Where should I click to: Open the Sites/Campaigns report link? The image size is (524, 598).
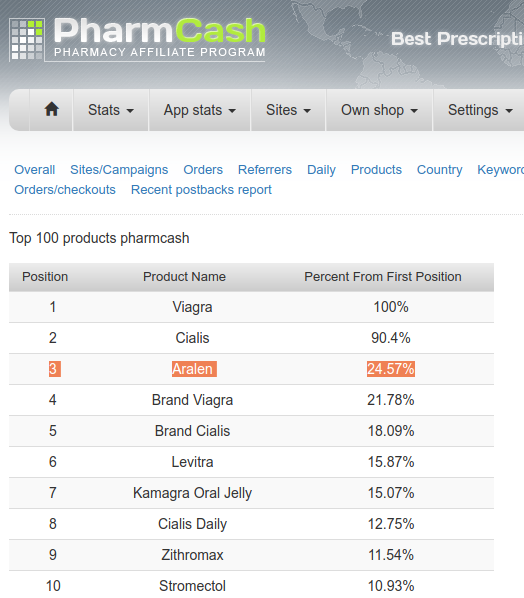119,170
